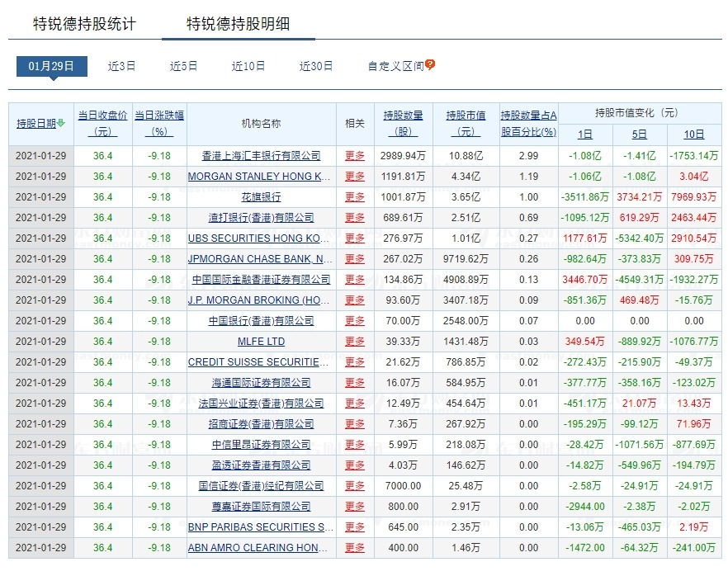Click 更多 in the 招商证券(香港) row
The image size is (728, 576).
[x=355, y=424]
